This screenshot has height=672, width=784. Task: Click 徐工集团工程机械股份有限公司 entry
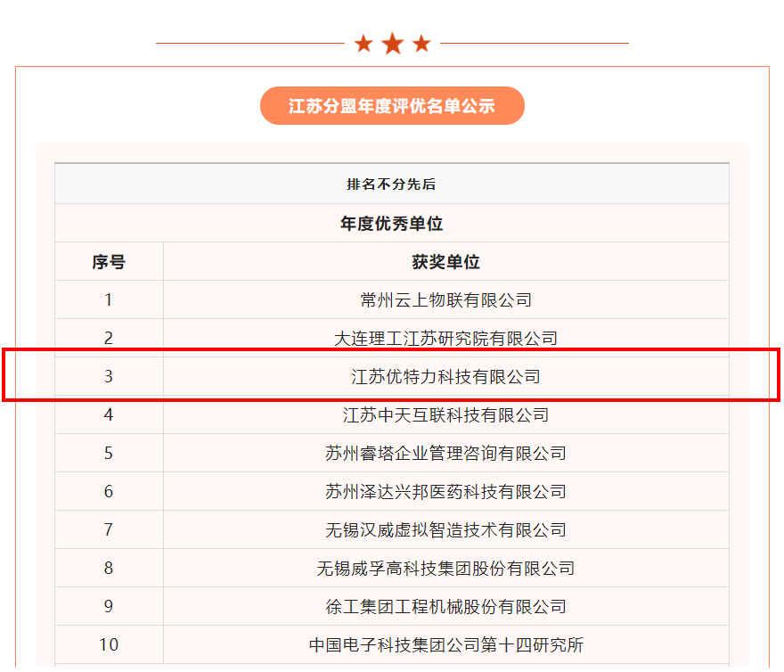click(445, 607)
